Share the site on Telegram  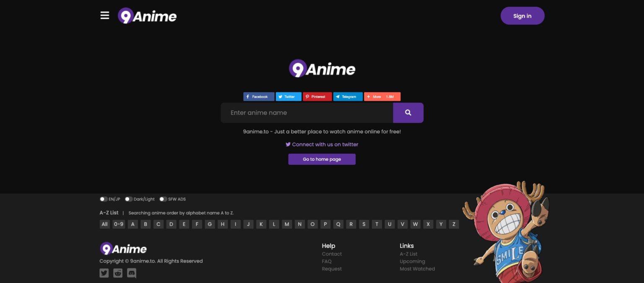(348, 96)
